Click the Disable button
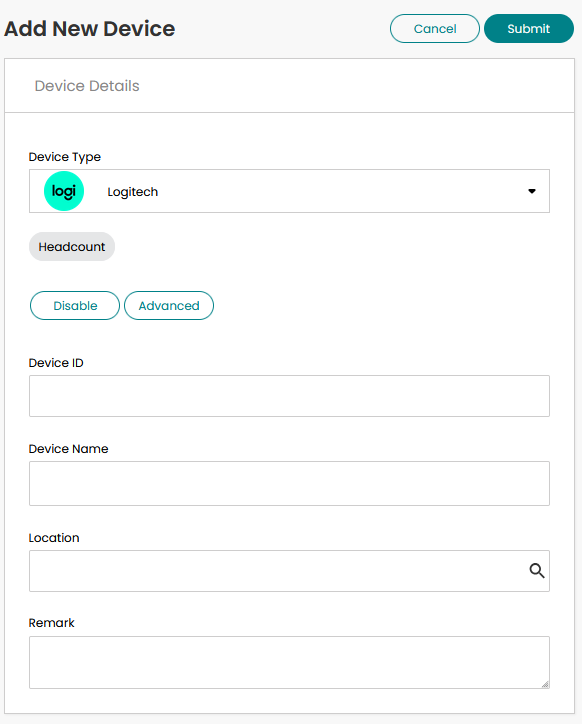The image size is (582, 724). 75,306
